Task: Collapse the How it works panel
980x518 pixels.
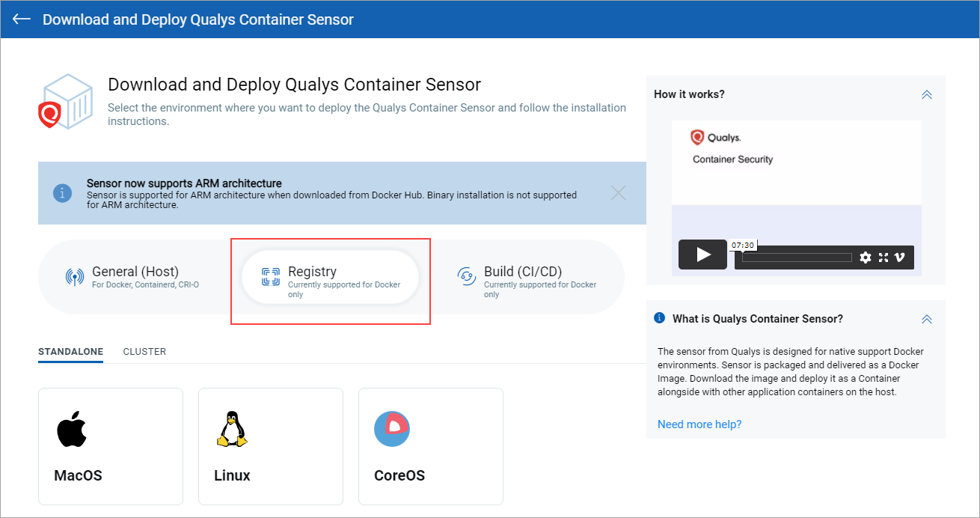Action: tap(926, 94)
